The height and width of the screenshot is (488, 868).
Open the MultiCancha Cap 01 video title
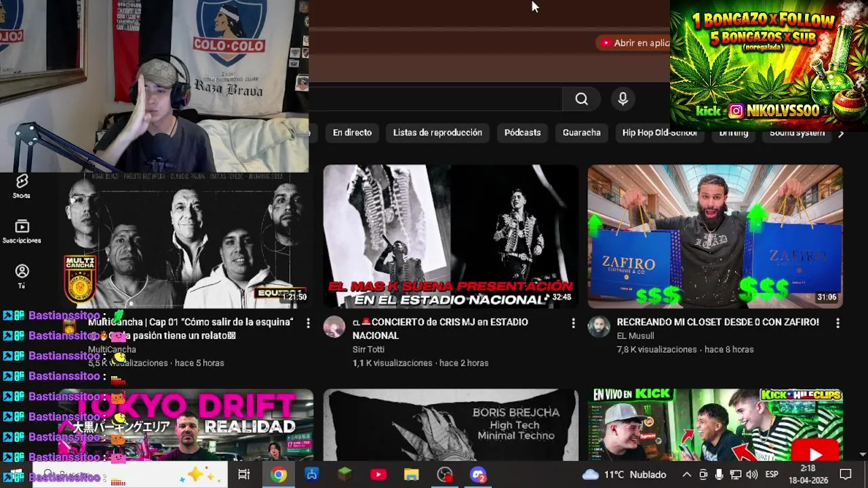[x=191, y=329]
